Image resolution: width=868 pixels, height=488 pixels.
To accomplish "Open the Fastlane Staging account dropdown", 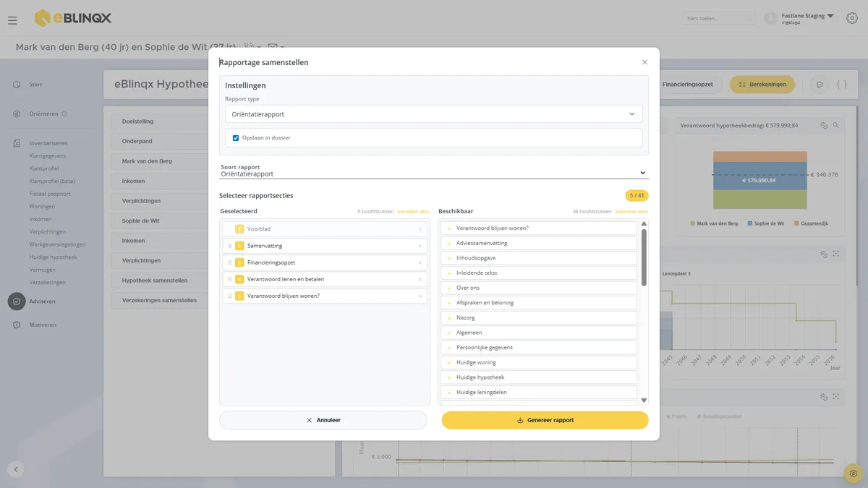I will click(808, 18).
